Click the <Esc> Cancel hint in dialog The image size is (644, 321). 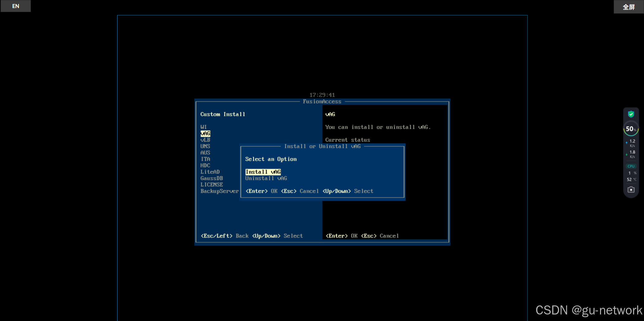coord(300,191)
